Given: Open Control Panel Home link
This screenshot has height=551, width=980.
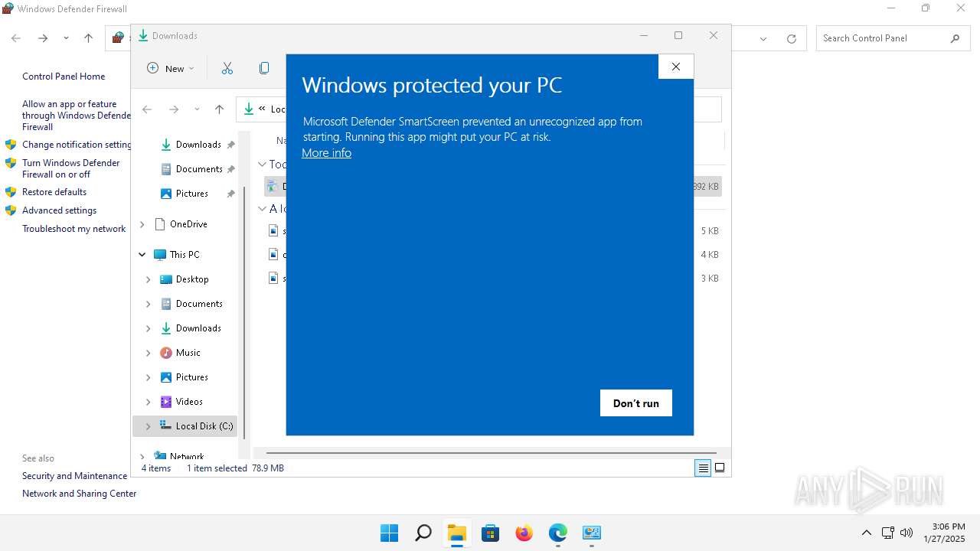Looking at the screenshot, I should click(64, 77).
